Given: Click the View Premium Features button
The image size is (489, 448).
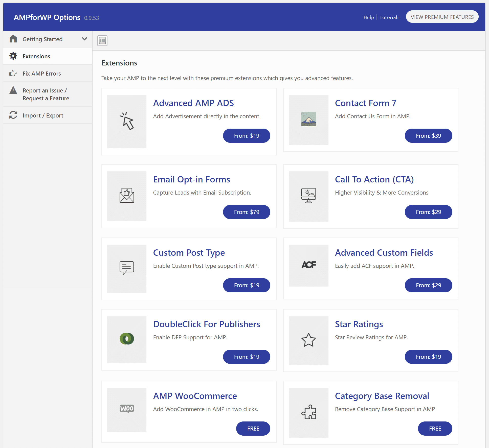Looking at the screenshot, I should pos(442,17).
